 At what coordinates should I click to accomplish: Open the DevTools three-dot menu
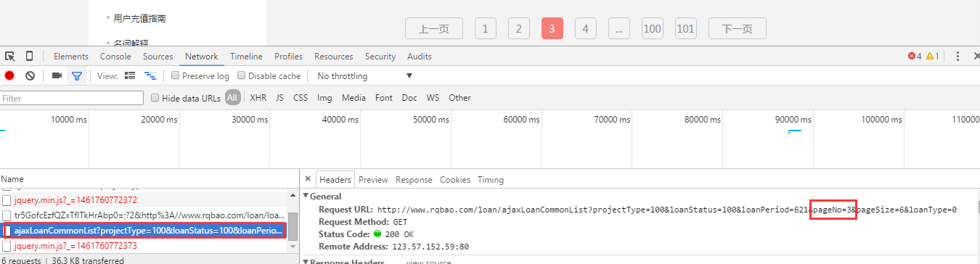(957, 56)
